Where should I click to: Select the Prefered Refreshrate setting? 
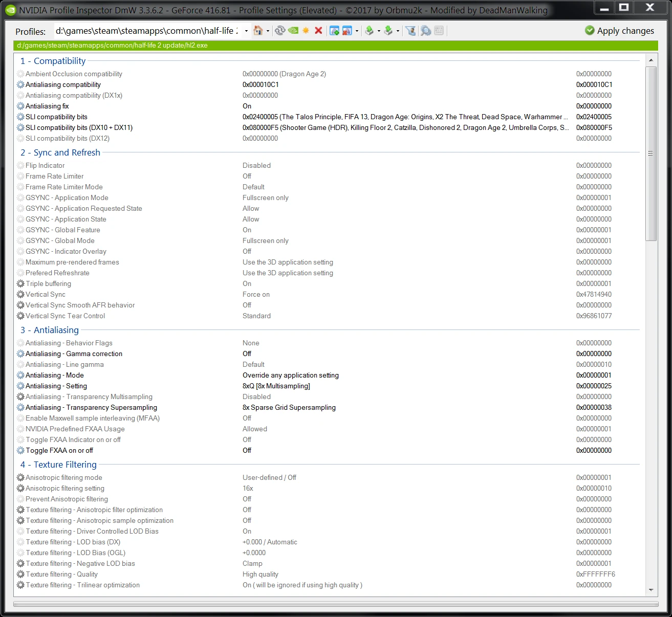pos(57,273)
